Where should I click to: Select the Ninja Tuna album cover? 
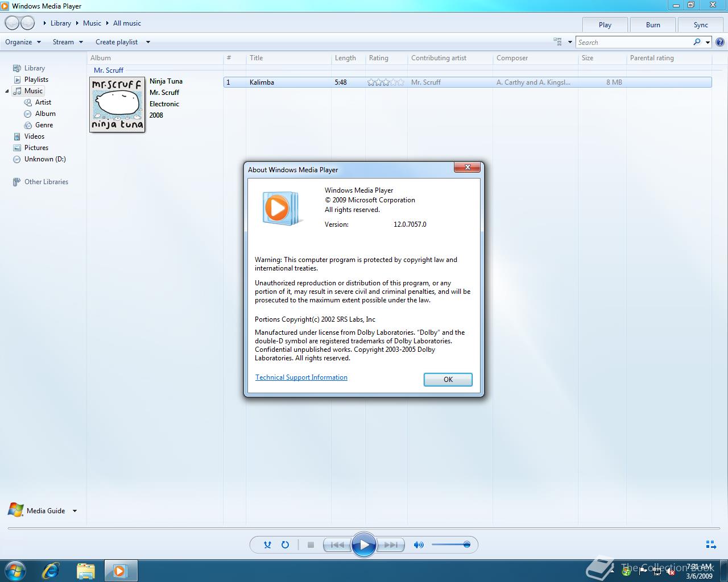117,105
